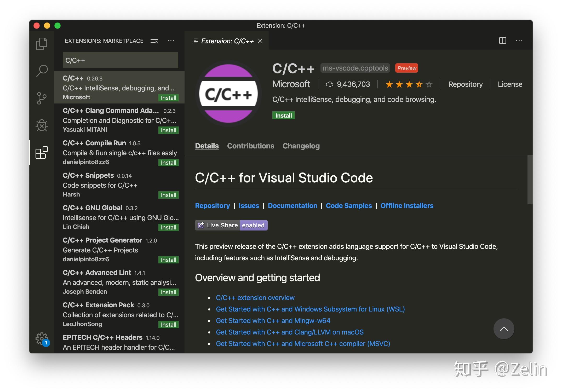Select the Extensions view icon
The width and height of the screenshot is (562, 392).
42,153
